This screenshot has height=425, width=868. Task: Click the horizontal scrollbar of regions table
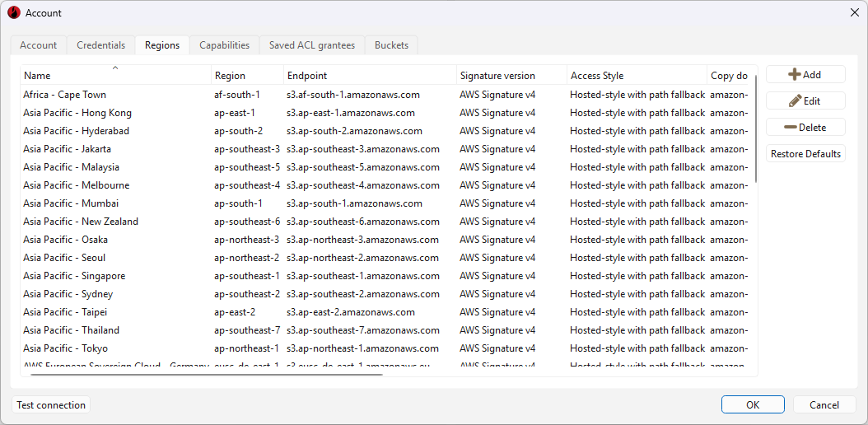point(207,375)
